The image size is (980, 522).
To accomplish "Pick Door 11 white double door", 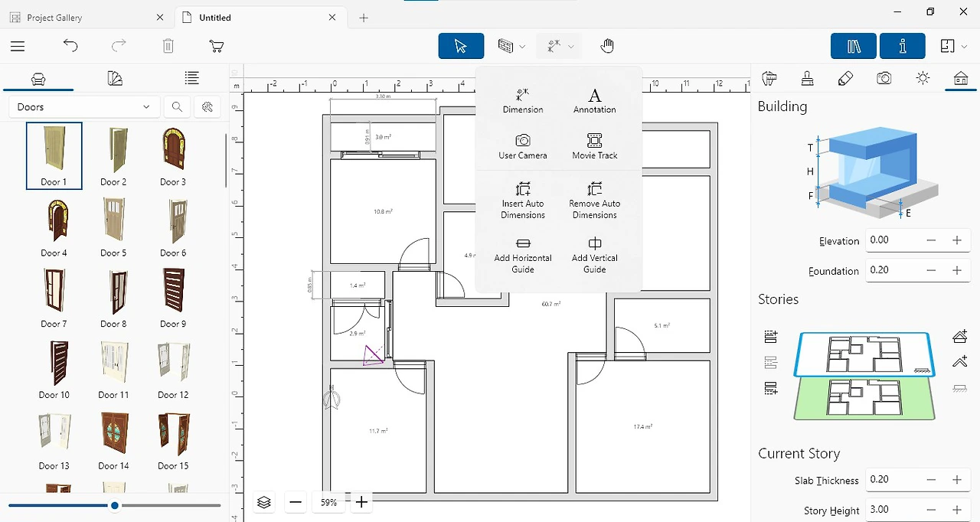I will point(113,368).
